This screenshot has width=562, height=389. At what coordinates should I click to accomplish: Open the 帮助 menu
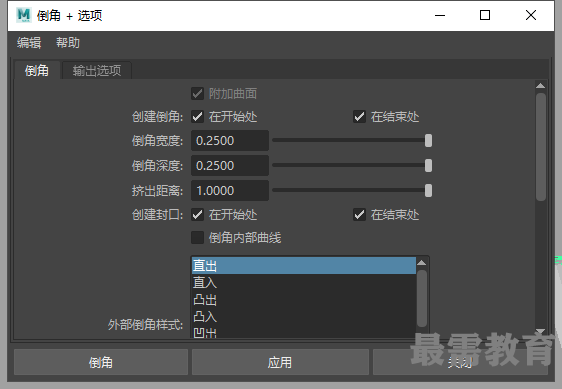[x=68, y=43]
